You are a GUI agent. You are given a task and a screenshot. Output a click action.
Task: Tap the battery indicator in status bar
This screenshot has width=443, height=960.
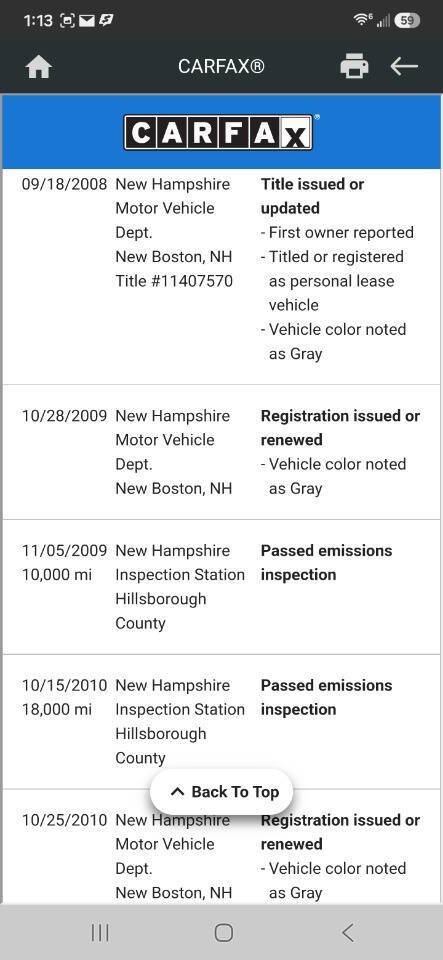click(x=407, y=20)
